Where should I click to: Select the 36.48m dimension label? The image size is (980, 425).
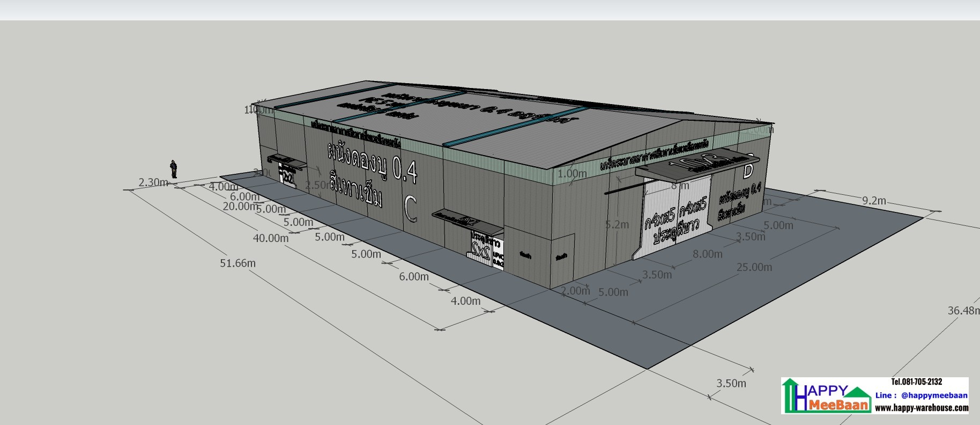point(962,310)
